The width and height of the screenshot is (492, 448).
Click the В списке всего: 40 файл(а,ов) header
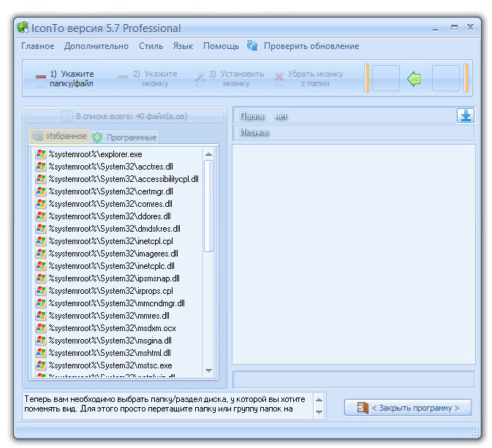[x=124, y=116]
